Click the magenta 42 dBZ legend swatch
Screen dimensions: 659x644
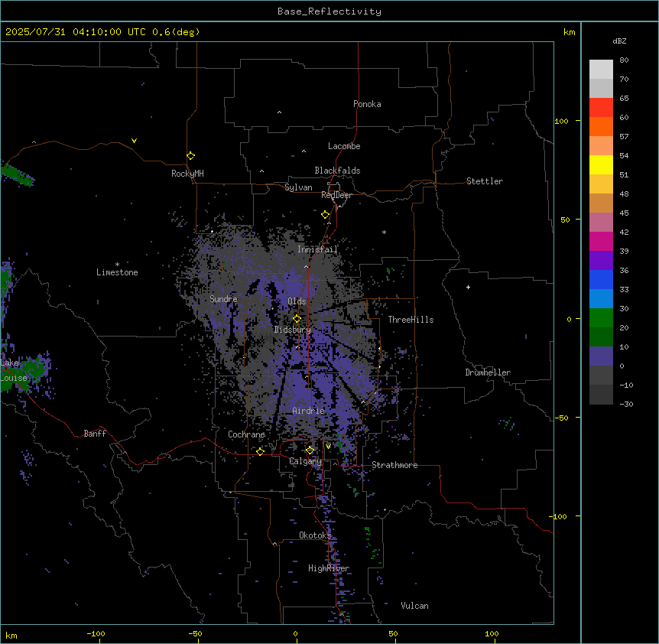pyautogui.click(x=601, y=241)
